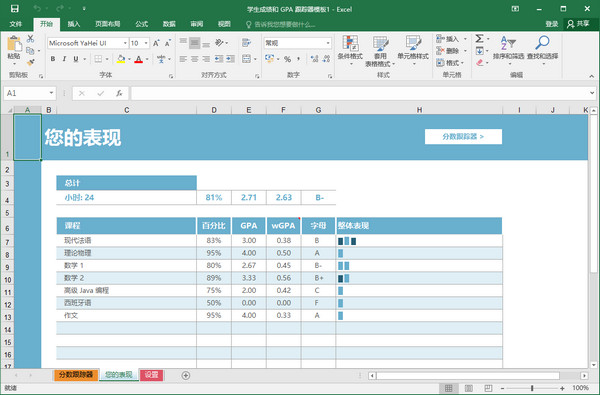
Task: Click the 分数跟踪器 > navigation button
Action: coord(463,137)
